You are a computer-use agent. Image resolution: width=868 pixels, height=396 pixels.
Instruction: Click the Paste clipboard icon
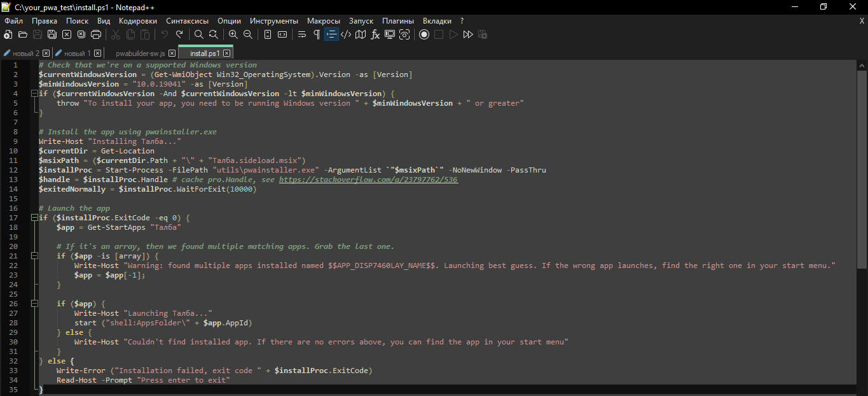pos(145,34)
